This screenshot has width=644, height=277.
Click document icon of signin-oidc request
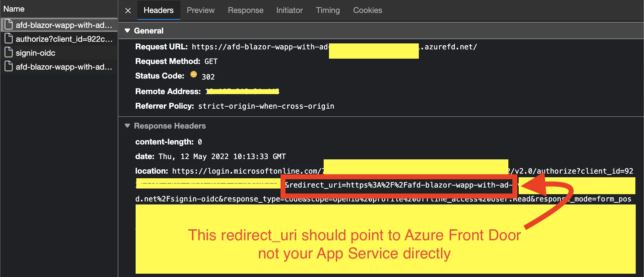tap(9, 52)
